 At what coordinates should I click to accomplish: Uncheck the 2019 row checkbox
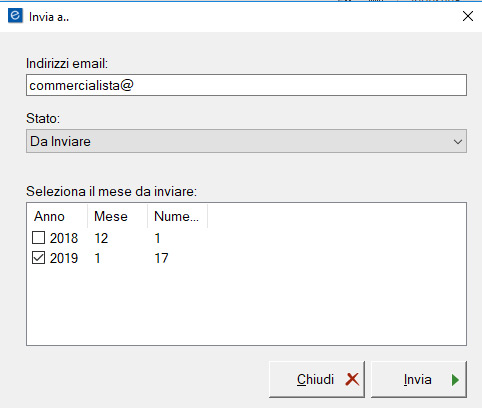(x=38, y=258)
